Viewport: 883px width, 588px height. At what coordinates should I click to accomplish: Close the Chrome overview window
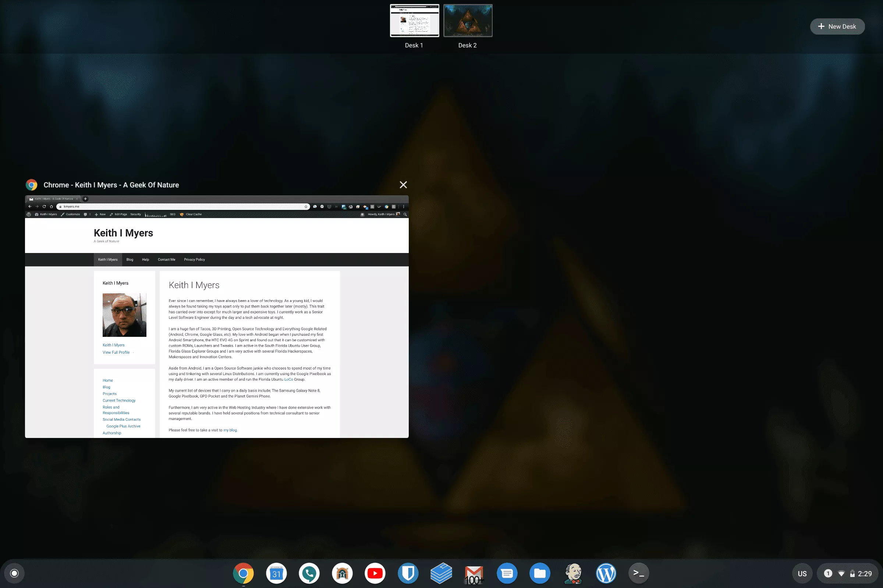[x=403, y=185]
